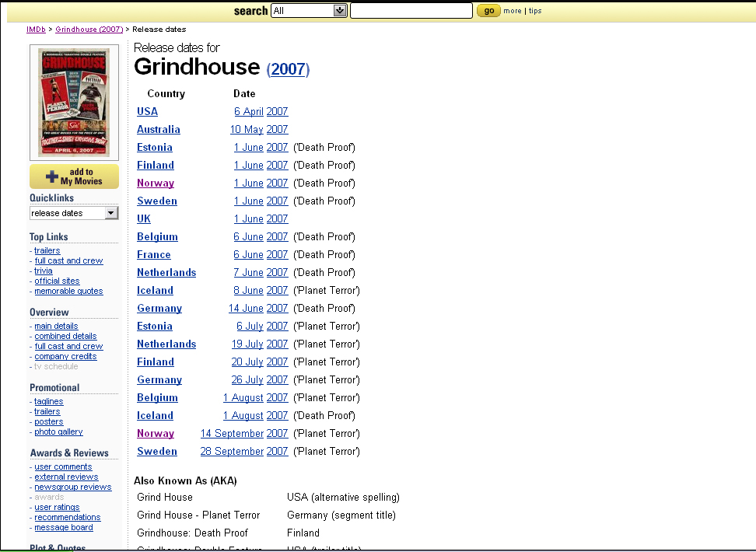
Task: Open the search tips link
Action: click(x=535, y=11)
